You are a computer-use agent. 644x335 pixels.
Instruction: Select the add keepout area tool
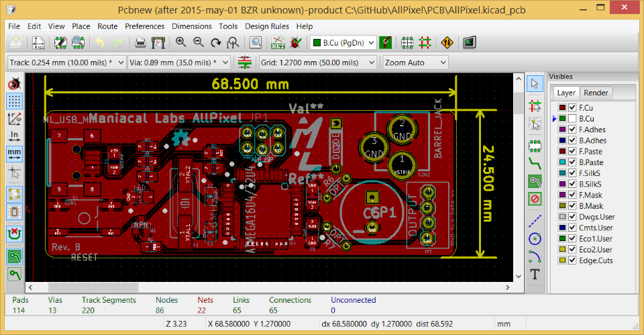[x=535, y=199]
